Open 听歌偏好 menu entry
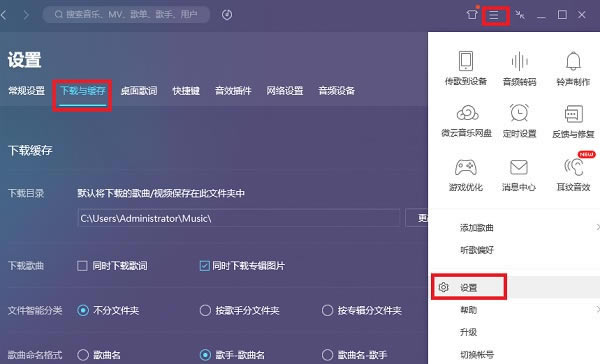 tap(477, 250)
